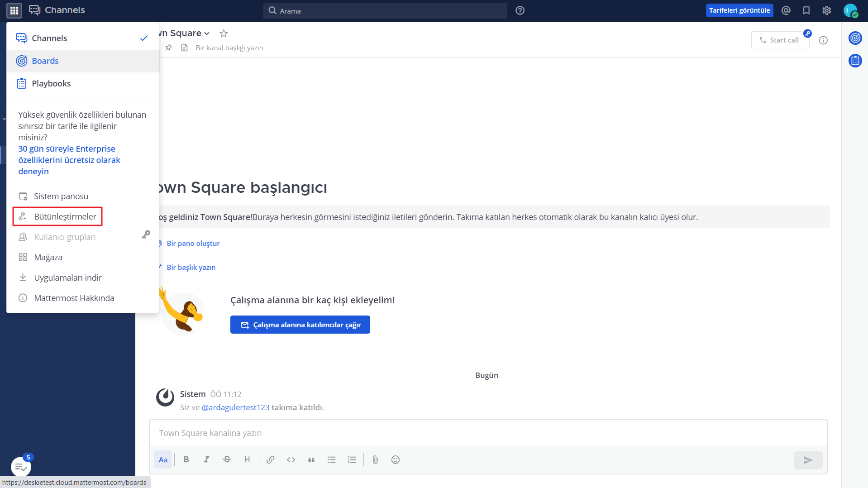Image resolution: width=868 pixels, height=488 pixels.
Task: Open the user profile avatar menu
Action: [850, 10]
